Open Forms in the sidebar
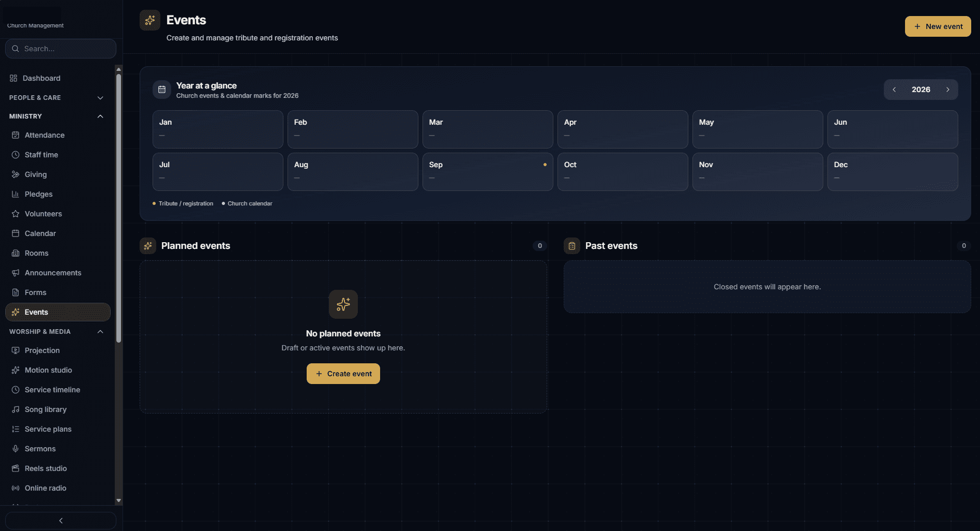980x531 pixels. [57, 292]
